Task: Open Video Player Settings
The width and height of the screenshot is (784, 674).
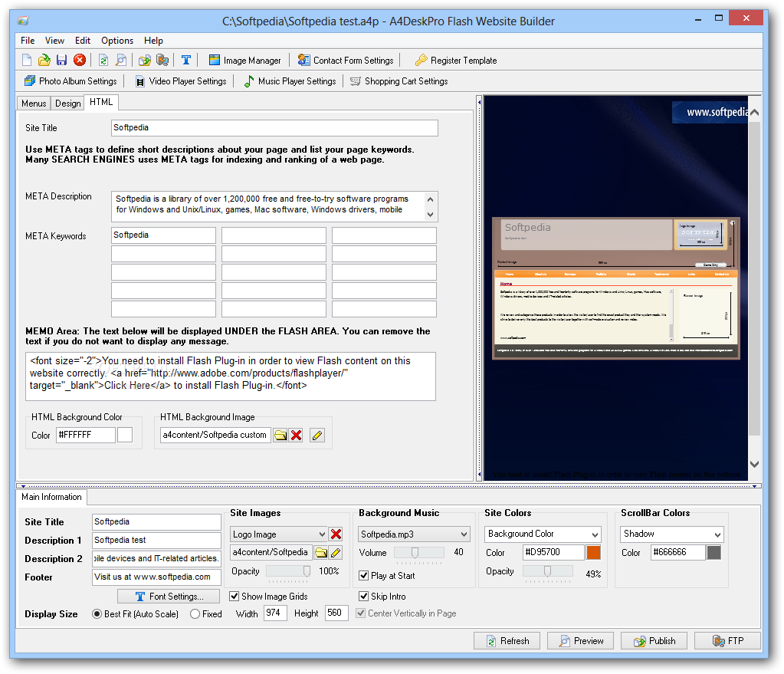Action: pyautogui.click(x=181, y=81)
